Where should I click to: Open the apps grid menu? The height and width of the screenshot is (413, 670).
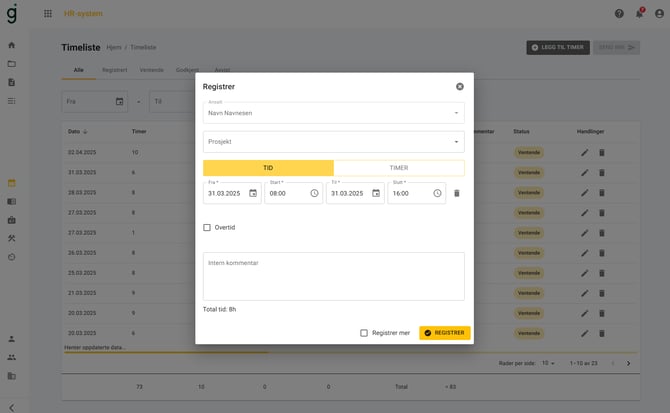(x=48, y=13)
